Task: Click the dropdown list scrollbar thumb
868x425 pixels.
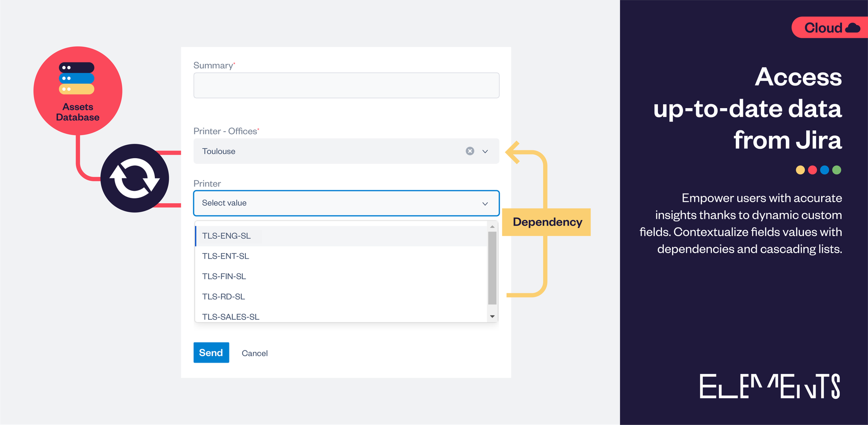Action: pos(492,268)
